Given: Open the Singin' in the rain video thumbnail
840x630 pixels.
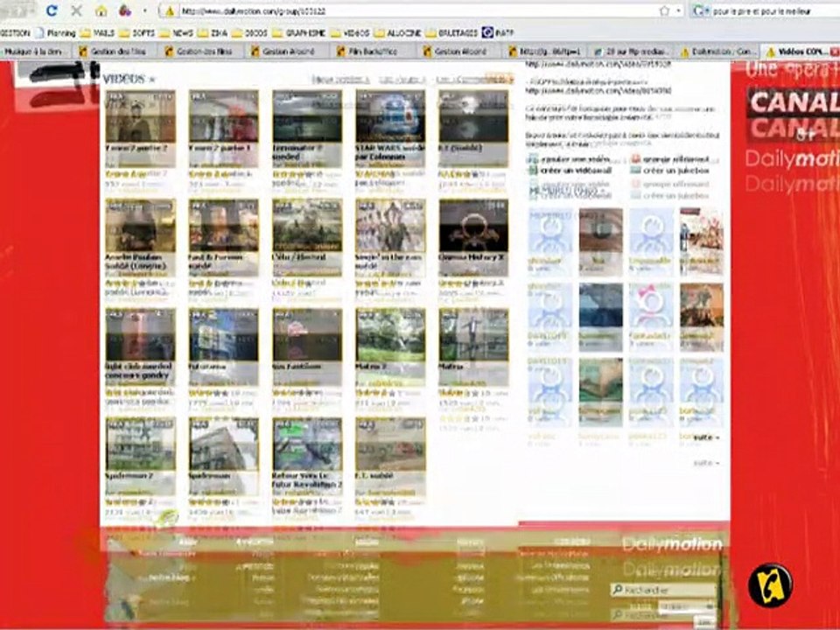Looking at the screenshot, I should pyautogui.click(x=390, y=226).
